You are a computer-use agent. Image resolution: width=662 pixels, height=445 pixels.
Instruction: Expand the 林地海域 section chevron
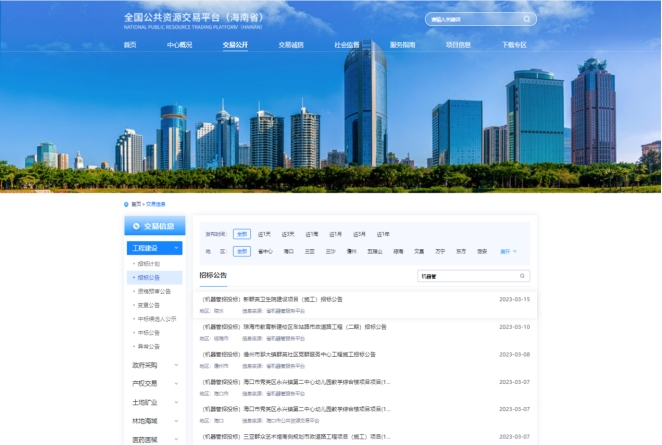[x=176, y=421]
